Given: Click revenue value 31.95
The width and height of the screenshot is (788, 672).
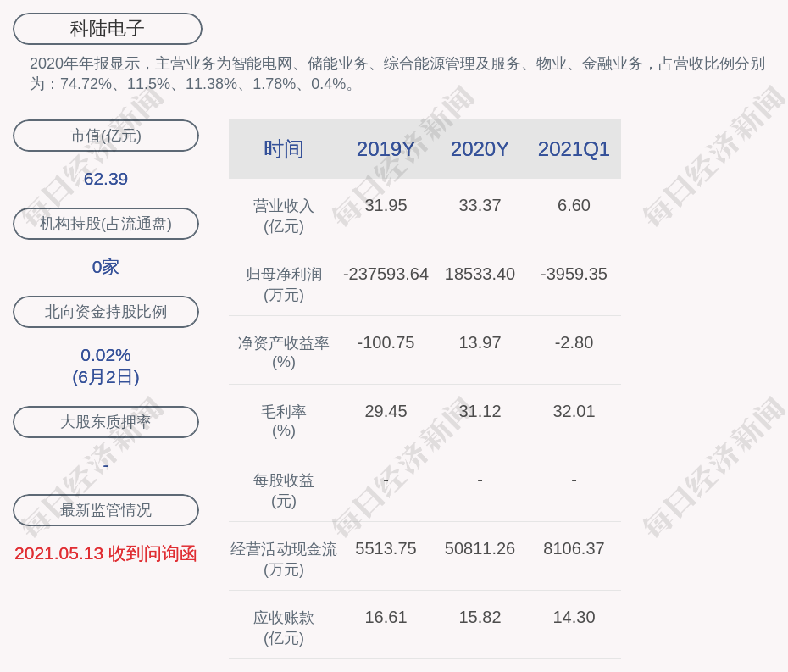Looking at the screenshot, I should 386,206.
